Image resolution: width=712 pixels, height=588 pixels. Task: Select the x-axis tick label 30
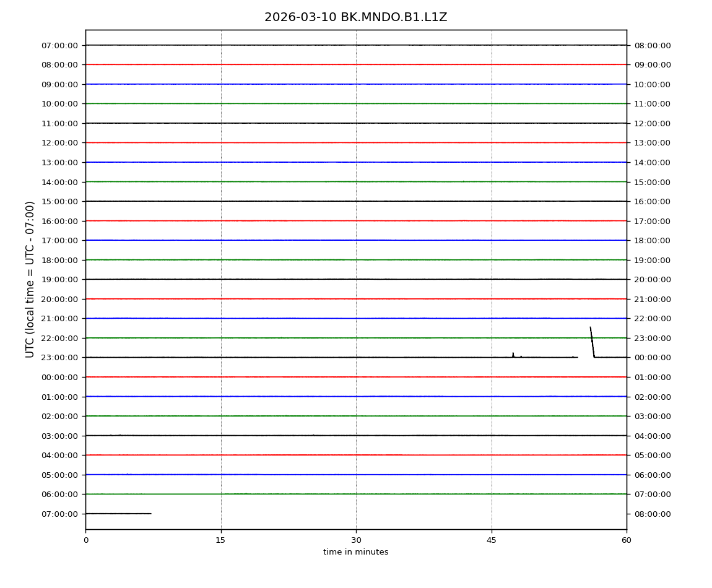(356, 540)
